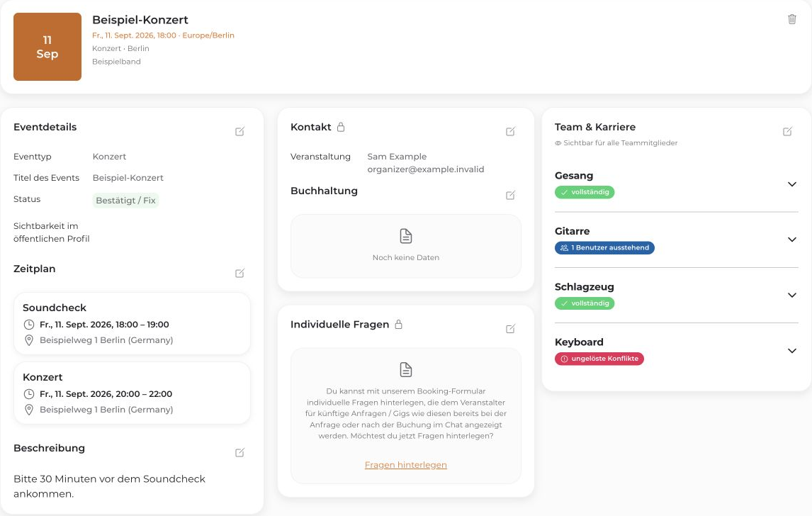
Task: Expand the Gesang role
Action: tap(791, 184)
